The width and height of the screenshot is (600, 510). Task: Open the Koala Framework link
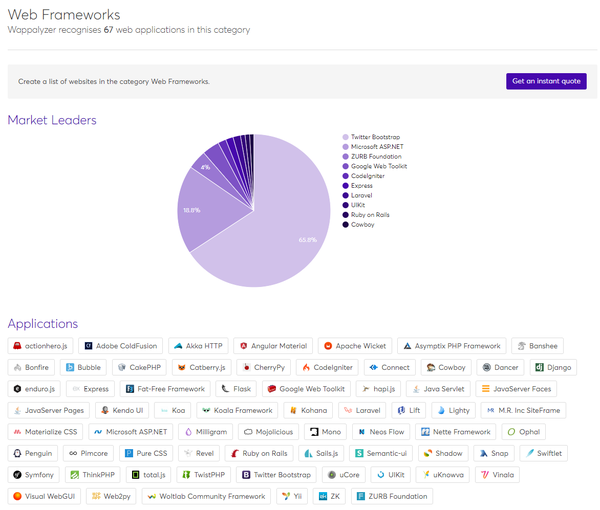(x=237, y=410)
